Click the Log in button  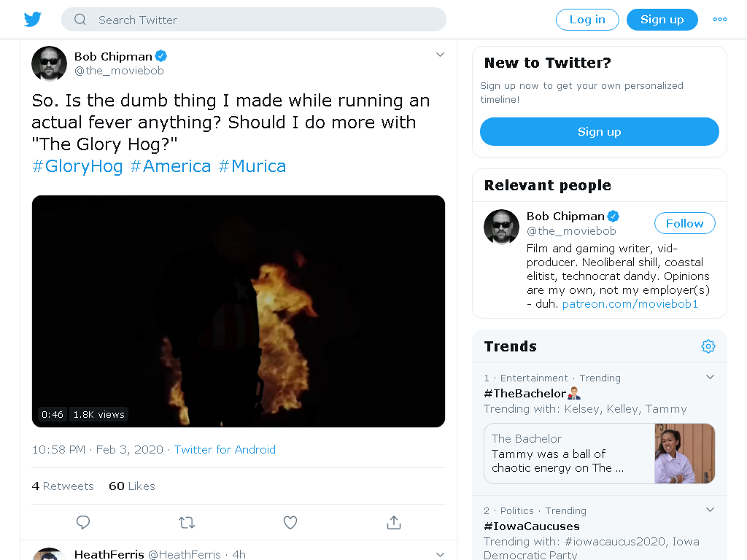587,20
